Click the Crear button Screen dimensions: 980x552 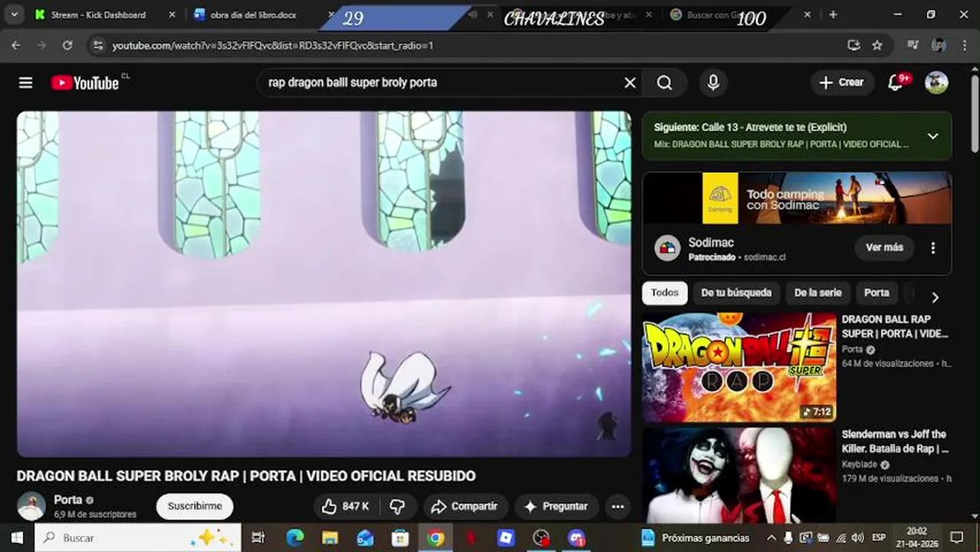[842, 82]
